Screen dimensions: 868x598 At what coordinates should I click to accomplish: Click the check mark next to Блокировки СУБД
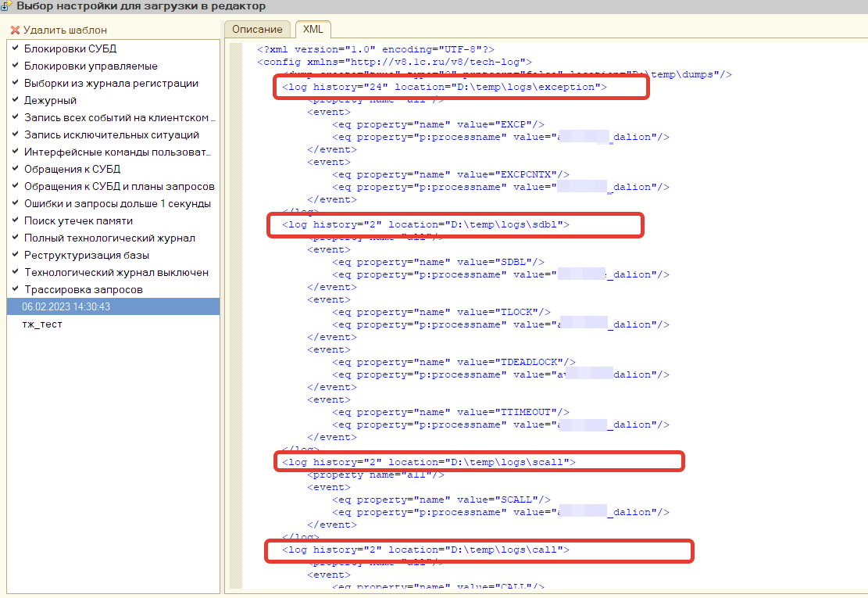[x=15, y=48]
